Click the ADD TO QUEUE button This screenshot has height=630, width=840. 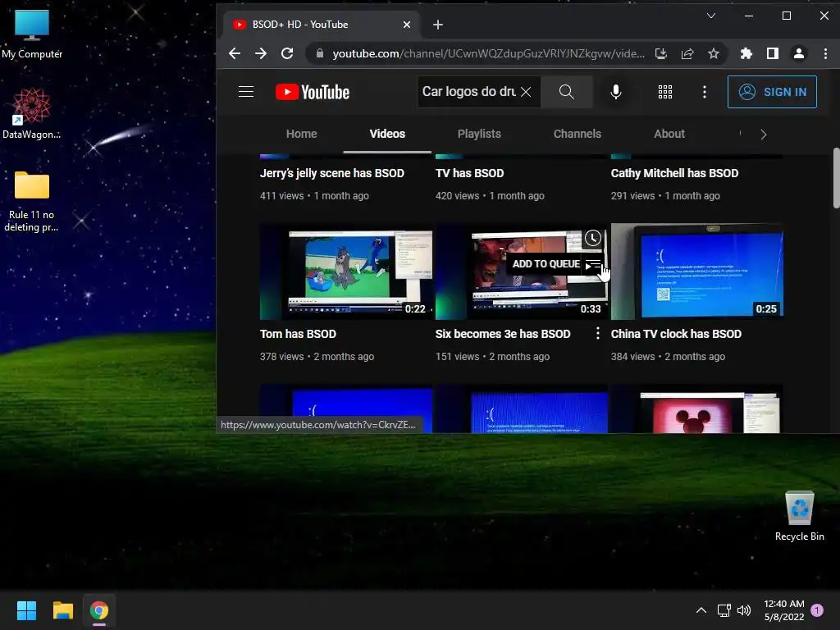(555, 264)
